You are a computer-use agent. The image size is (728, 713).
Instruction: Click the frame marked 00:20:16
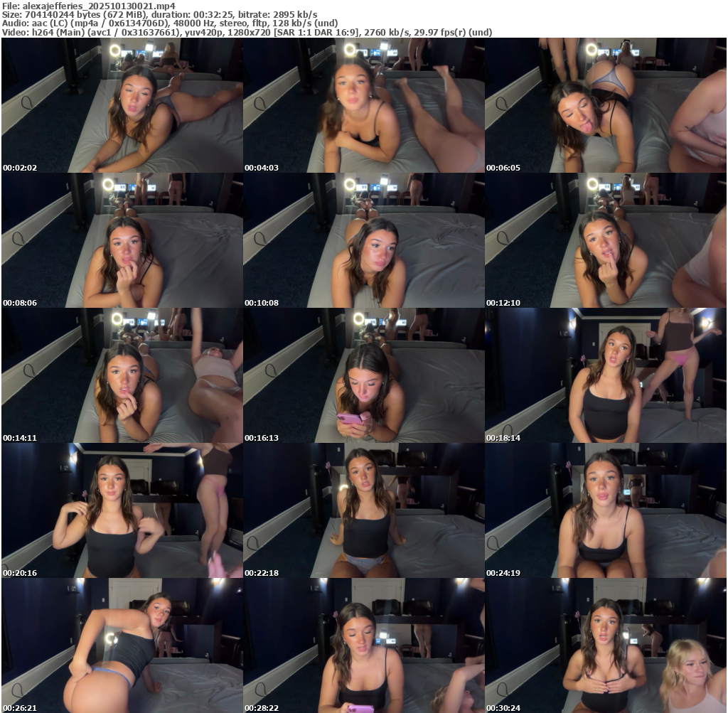tap(122, 510)
